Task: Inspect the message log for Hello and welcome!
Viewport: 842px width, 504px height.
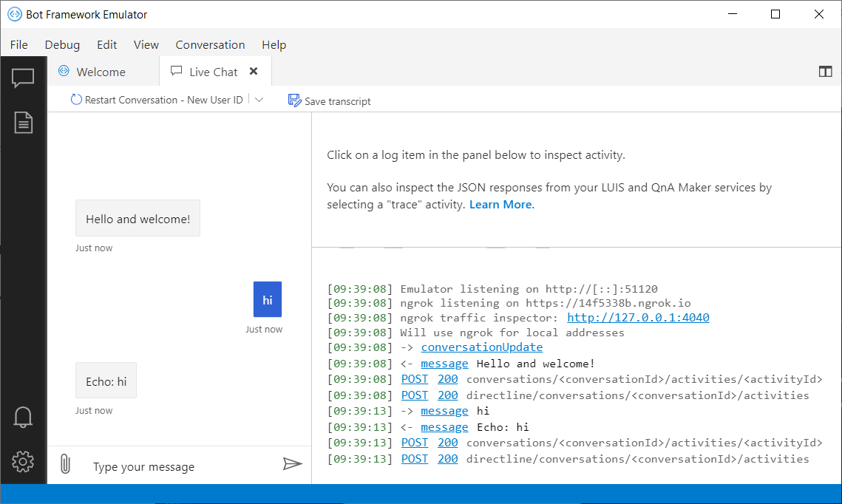Action: tap(444, 364)
